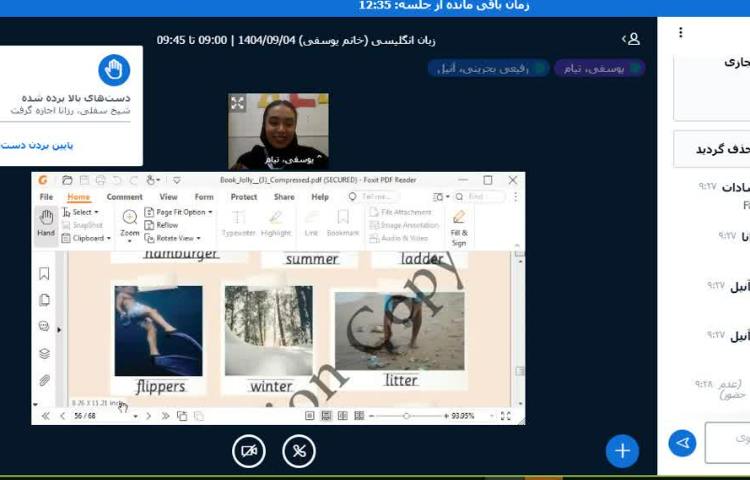Go to the next page
The width and height of the screenshot is (750, 480).
[x=149, y=416]
